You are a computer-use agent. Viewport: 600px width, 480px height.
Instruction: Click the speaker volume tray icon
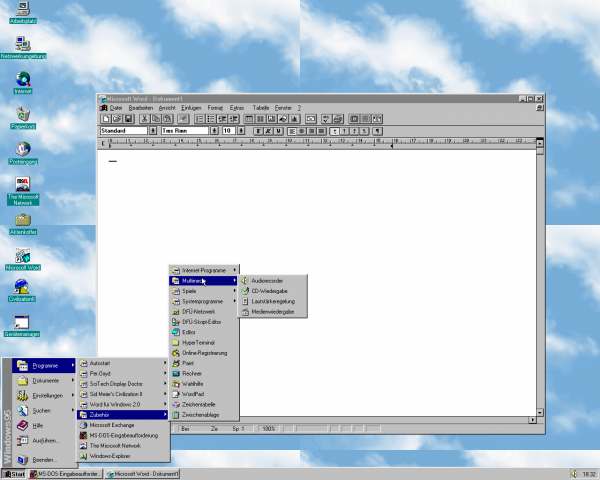point(574,474)
